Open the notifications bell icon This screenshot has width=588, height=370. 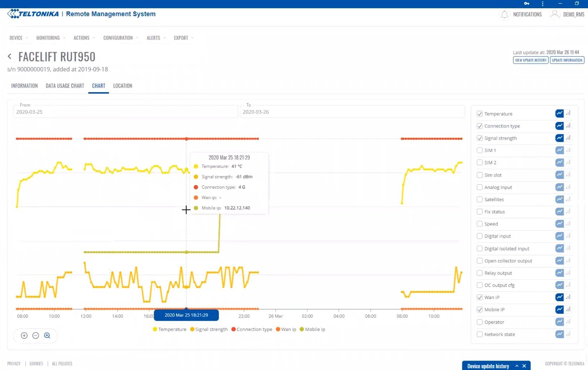[x=504, y=14]
